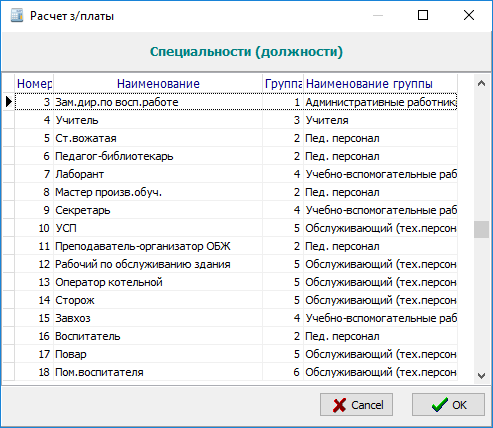The image size is (493, 428).
Task: Select the 'Завхоз' row
Action: pyautogui.click(x=236, y=318)
